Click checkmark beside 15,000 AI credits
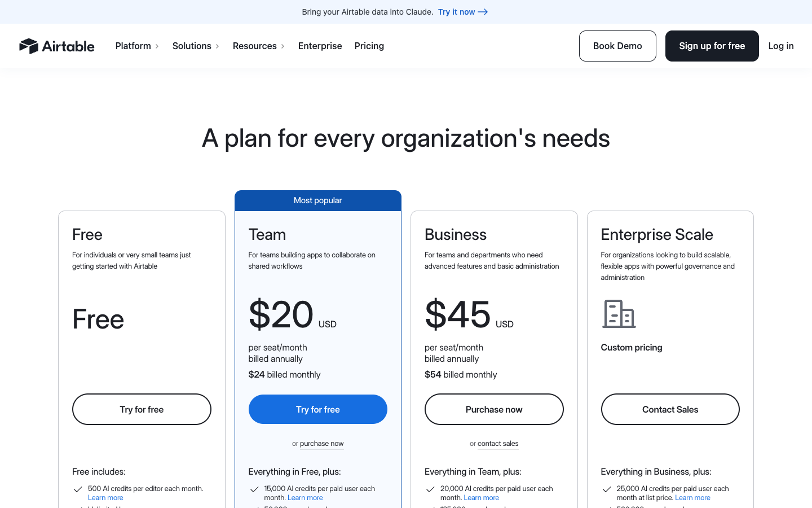The width and height of the screenshot is (812, 508). [x=254, y=489]
